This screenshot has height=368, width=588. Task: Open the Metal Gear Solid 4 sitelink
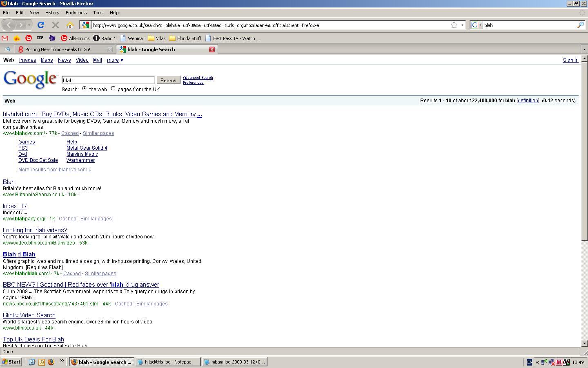point(87,148)
